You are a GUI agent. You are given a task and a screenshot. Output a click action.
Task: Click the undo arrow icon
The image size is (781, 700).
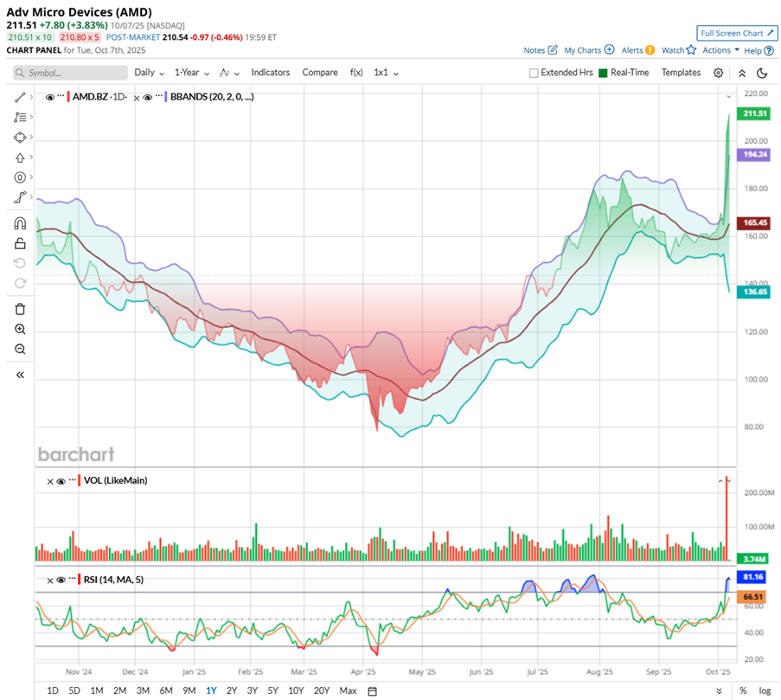[20, 263]
